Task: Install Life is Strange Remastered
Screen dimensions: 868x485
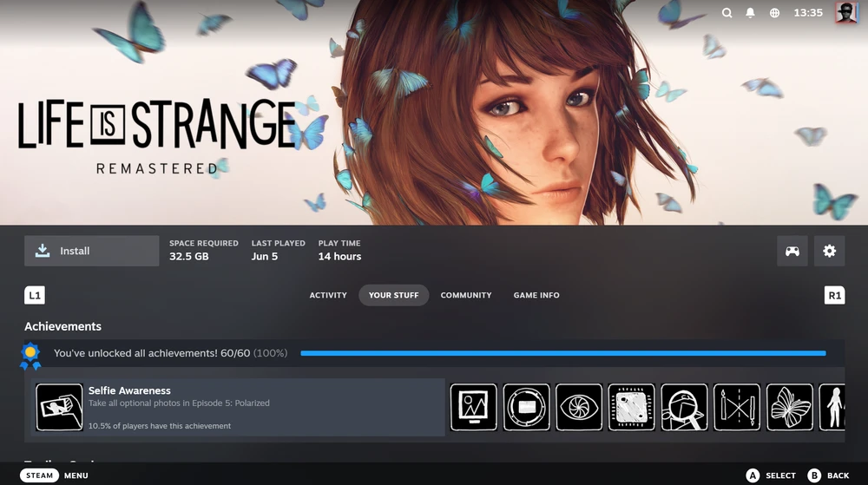Action: 91,251
